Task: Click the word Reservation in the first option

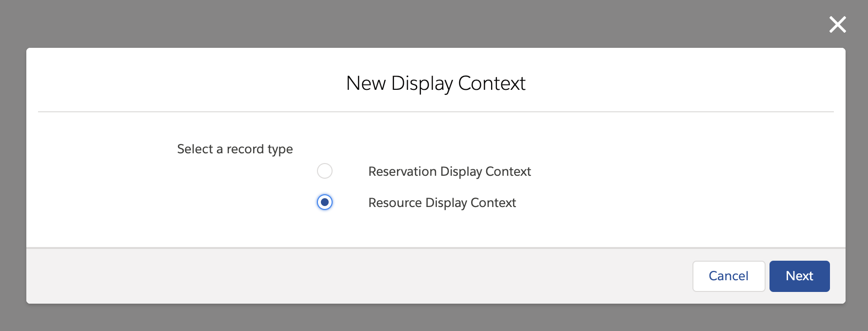Action: [x=402, y=171]
